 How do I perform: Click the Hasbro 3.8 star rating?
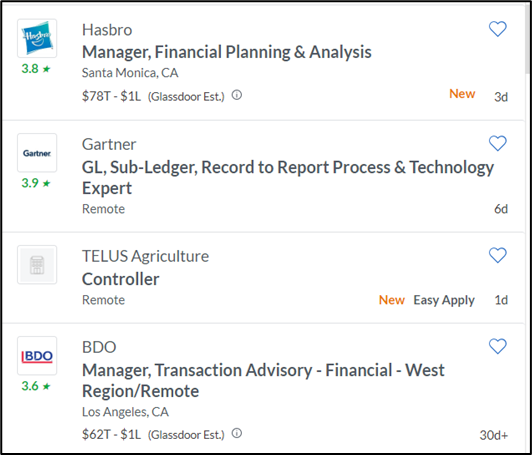click(x=36, y=69)
